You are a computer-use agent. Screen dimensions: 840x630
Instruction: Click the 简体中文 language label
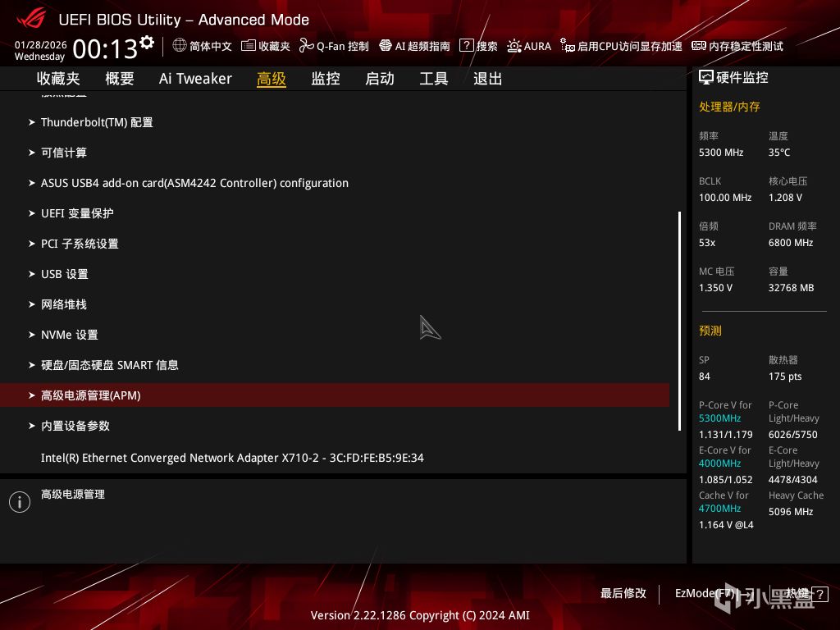(x=211, y=46)
